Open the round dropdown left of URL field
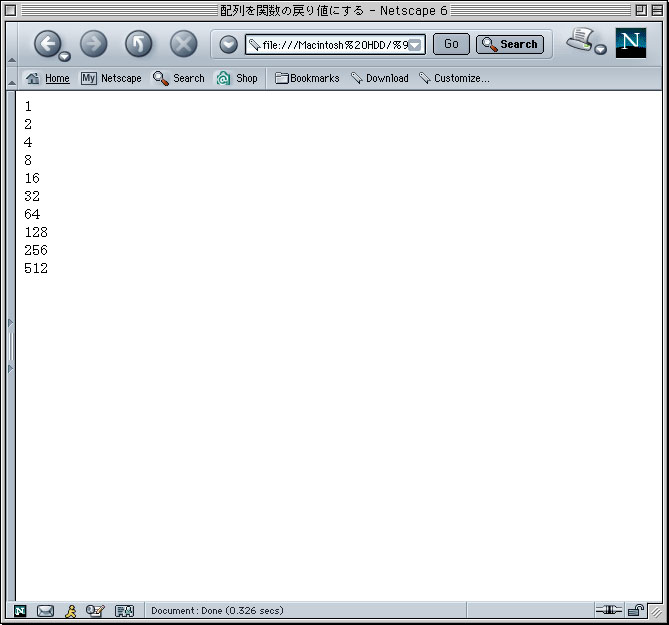 click(229, 44)
